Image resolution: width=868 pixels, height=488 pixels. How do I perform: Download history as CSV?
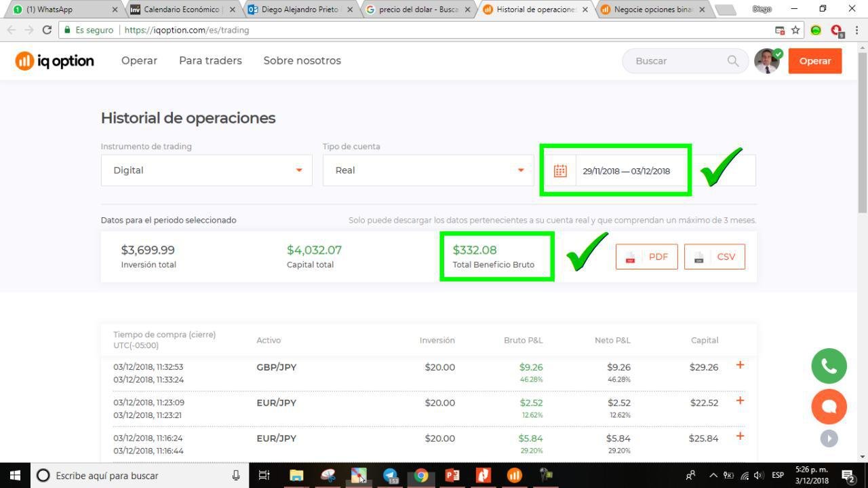pyautogui.click(x=715, y=257)
